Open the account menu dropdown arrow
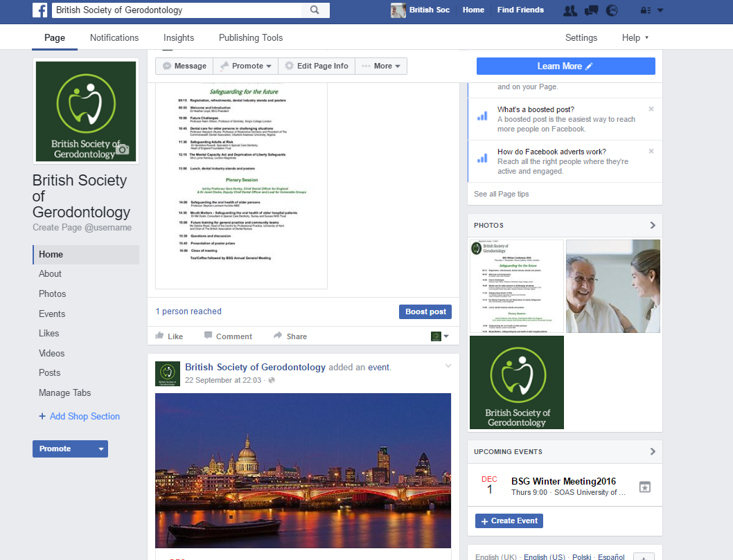 [x=660, y=10]
